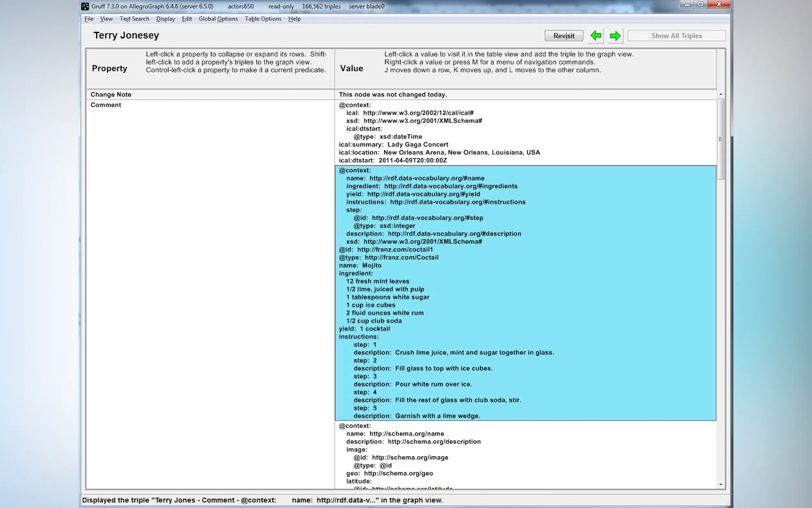The height and width of the screenshot is (508, 812).
Task: Open the Help menu
Action: pyautogui.click(x=294, y=19)
